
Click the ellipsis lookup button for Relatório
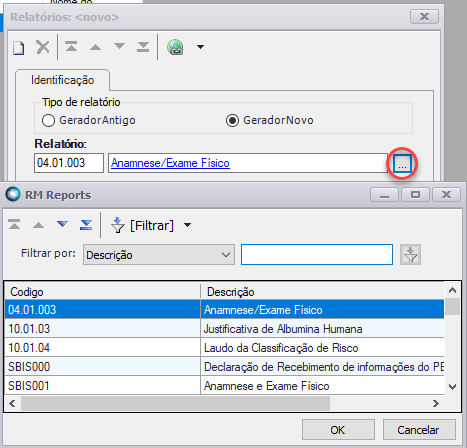(402, 164)
